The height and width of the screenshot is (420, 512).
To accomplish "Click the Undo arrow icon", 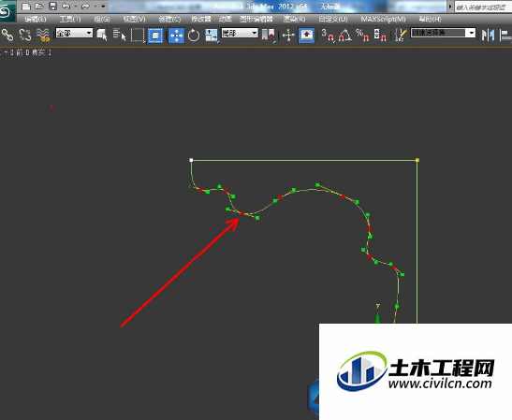I will pyautogui.click(x=66, y=7).
